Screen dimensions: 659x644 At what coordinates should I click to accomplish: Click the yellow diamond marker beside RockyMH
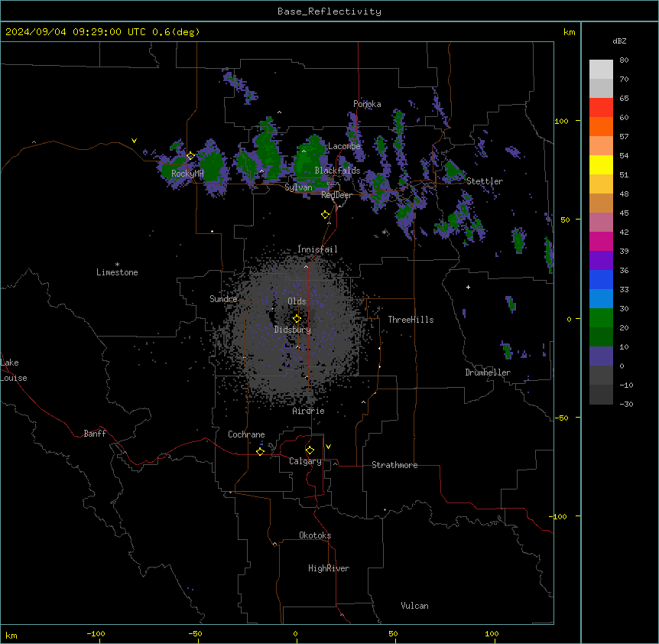(191, 156)
